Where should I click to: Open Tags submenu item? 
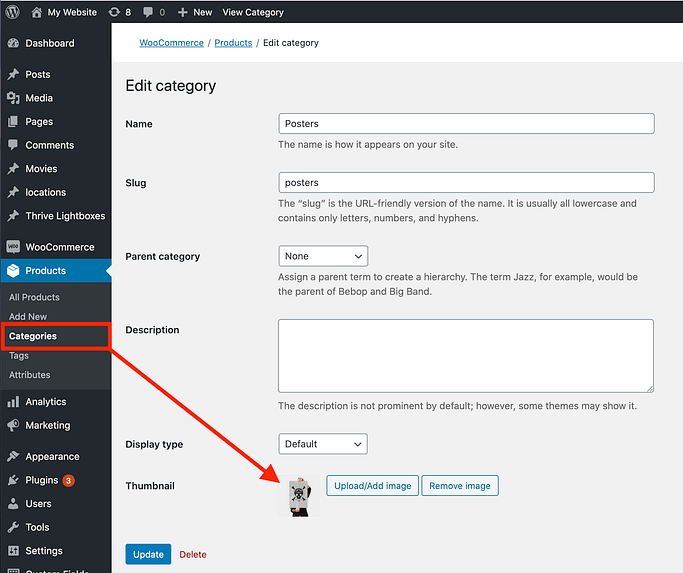click(x=19, y=356)
